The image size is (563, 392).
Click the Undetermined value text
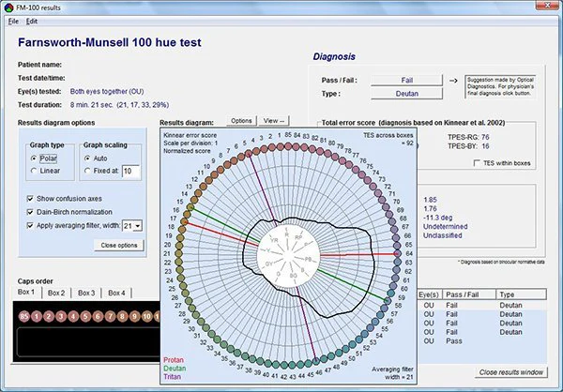[445, 227]
